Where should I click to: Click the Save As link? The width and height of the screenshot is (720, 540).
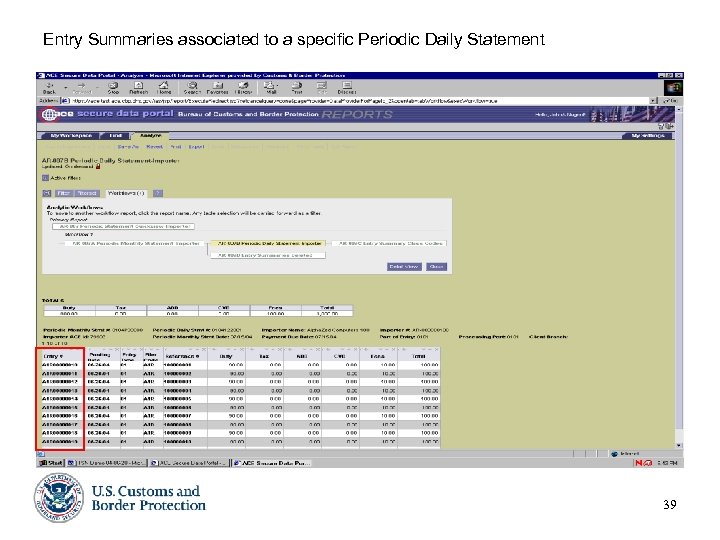point(128,147)
